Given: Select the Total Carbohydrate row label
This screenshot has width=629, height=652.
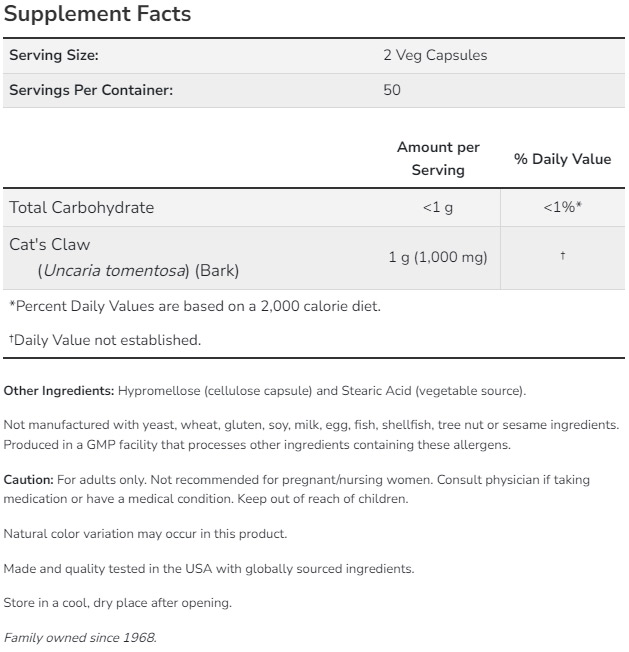Looking at the screenshot, I should (81, 207).
